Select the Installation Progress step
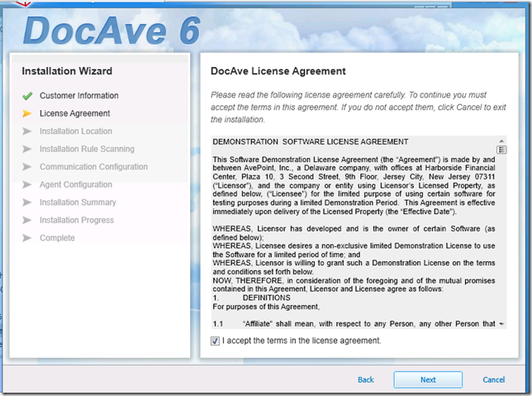 click(x=77, y=220)
